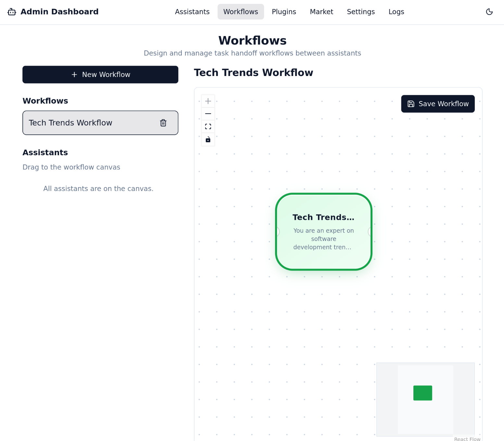Toggle dark mode with moon icon
The width and height of the screenshot is (504, 441).
point(489,12)
